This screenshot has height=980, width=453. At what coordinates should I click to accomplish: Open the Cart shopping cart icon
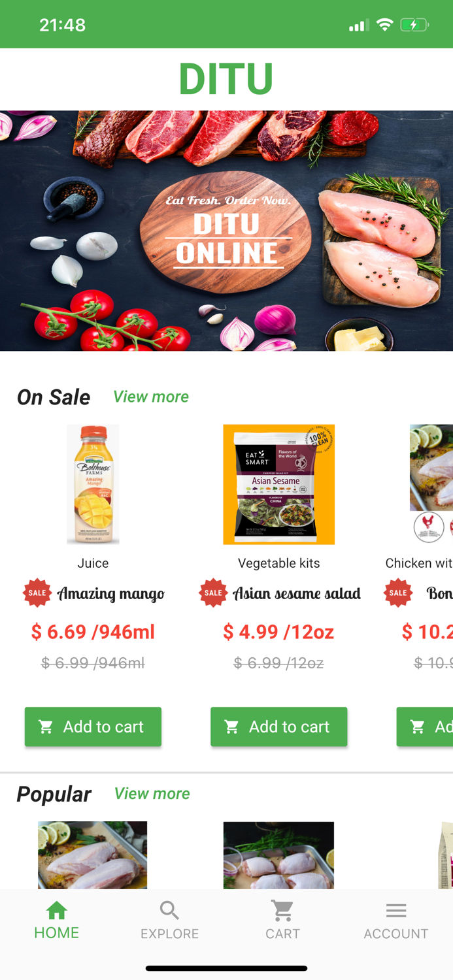pyautogui.click(x=282, y=910)
